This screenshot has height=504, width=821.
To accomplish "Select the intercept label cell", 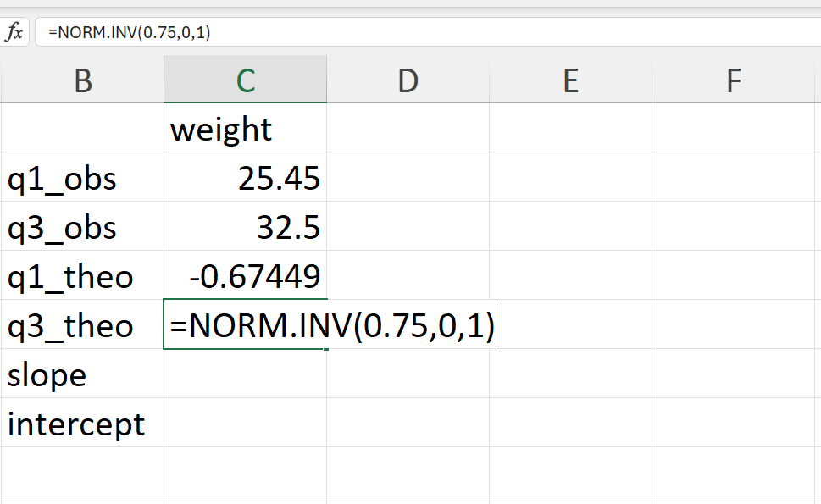I will point(82,423).
